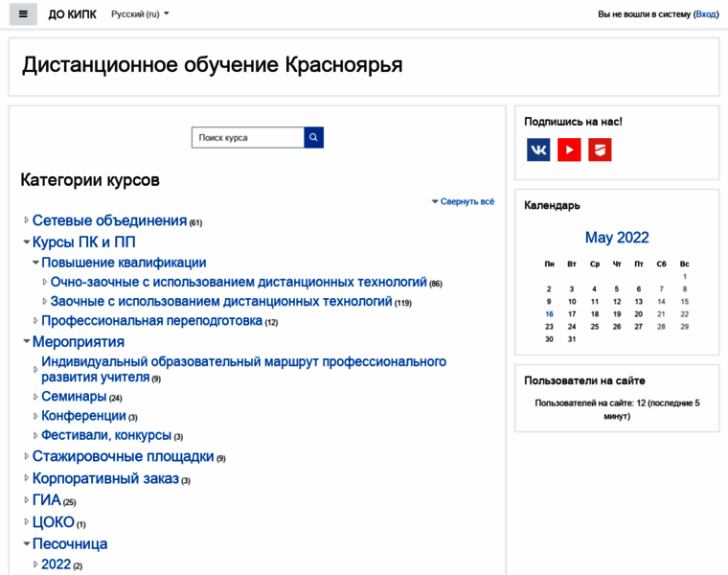Open the Повышение квалификации subcategory
This screenshot has height=575, width=728.
(x=124, y=263)
